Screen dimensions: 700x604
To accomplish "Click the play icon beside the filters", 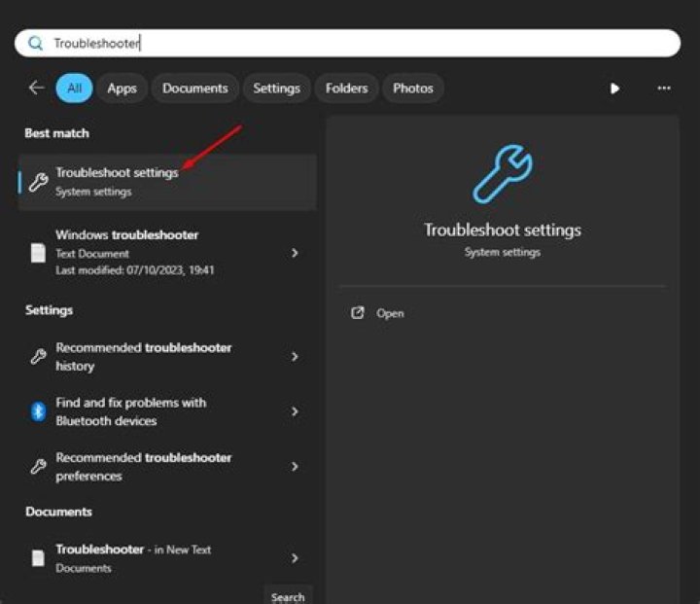I will pyautogui.click(x=614, y=89).
